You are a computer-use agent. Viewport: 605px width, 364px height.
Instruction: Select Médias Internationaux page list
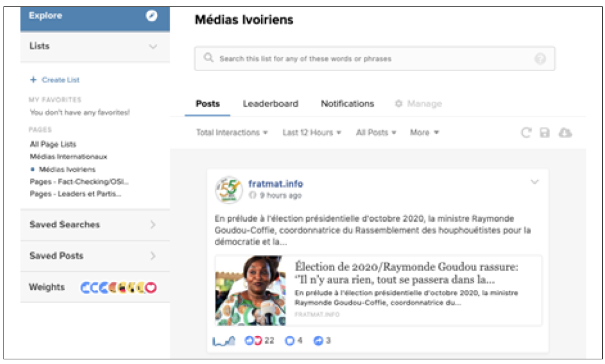68,157
